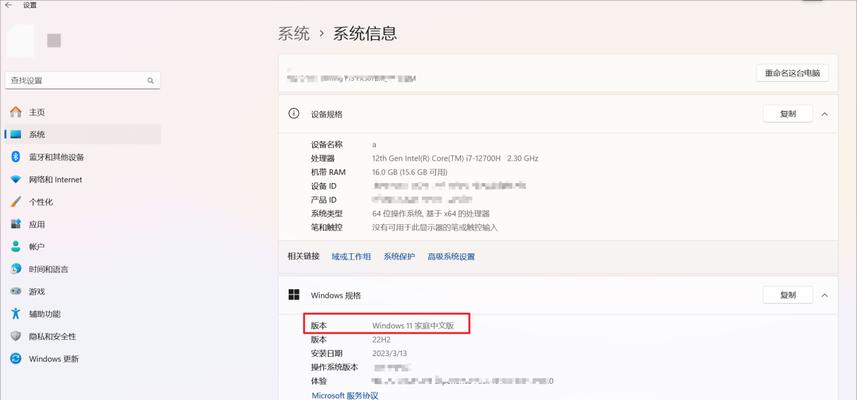Viewport: 857px width, 400px height.
Task: Click Windows 11 家庭中文版 edition text
Action: coord(413,325)
